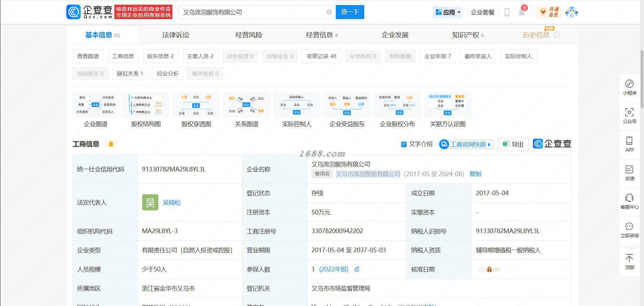Switch to the 知识产权 tab
Screen dimensions: 644x306
[x=468, y=35]
